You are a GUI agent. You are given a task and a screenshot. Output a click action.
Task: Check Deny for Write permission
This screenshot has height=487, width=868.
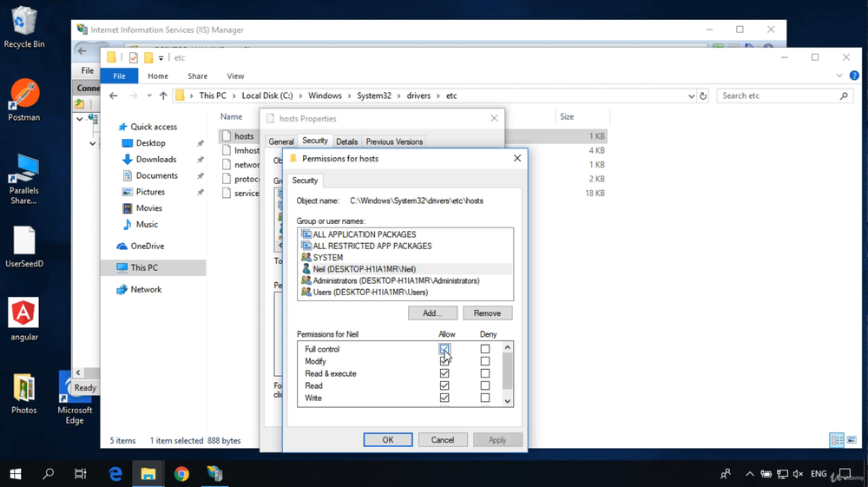pyautogui.click(x=485, y=398)
